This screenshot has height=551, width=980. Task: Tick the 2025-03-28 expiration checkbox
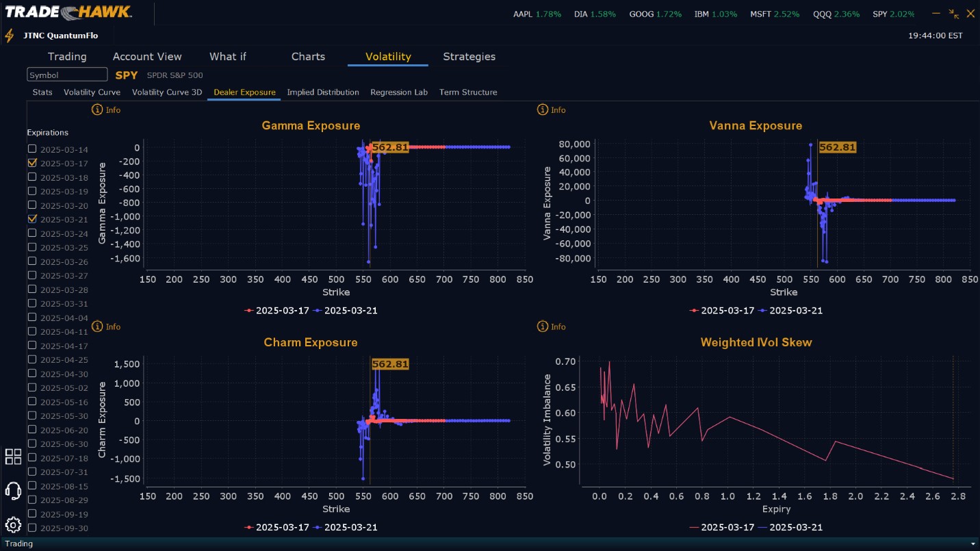(32, 290)
